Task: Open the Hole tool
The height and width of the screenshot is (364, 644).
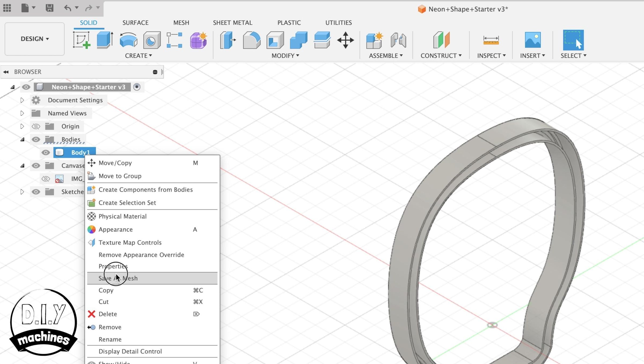Action: tap(152, 40)
